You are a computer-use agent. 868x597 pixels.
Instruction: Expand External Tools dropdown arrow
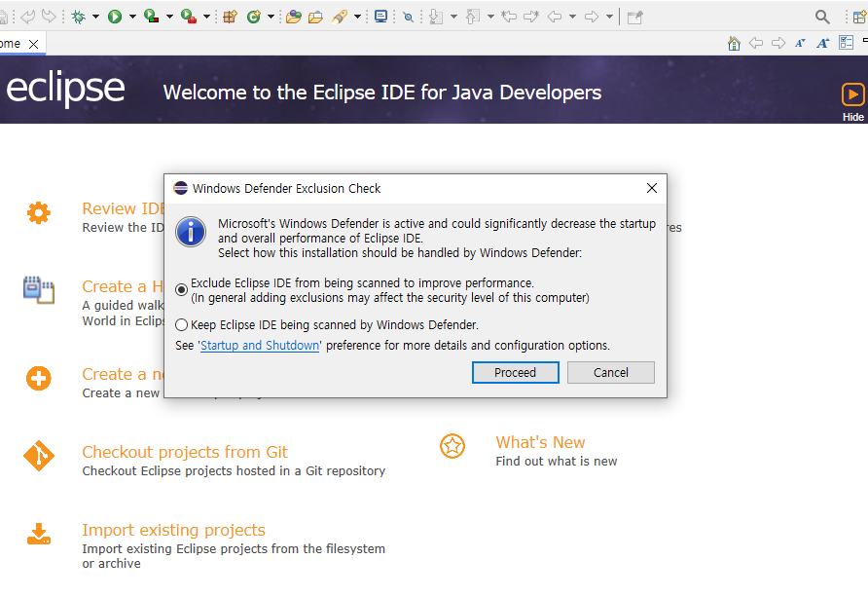206,17
